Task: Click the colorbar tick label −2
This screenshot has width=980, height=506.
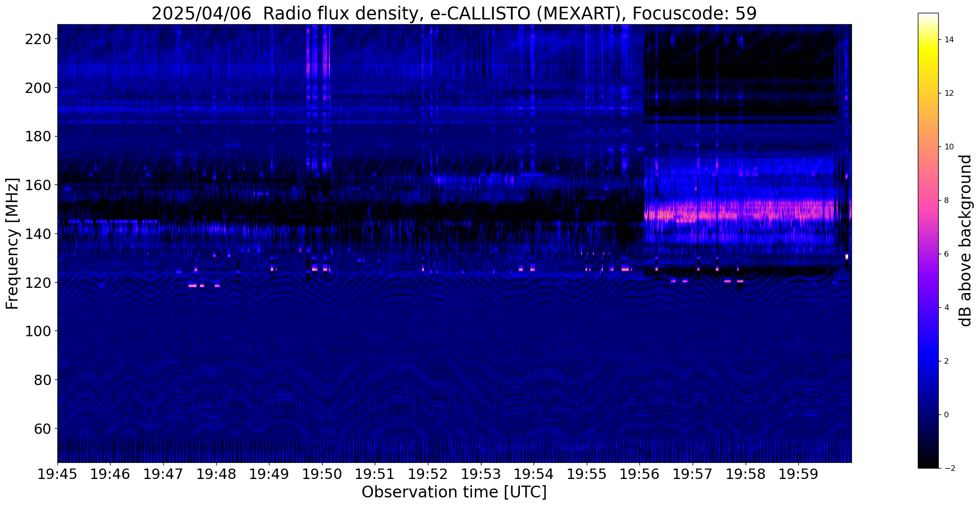Action: point(949,469)
